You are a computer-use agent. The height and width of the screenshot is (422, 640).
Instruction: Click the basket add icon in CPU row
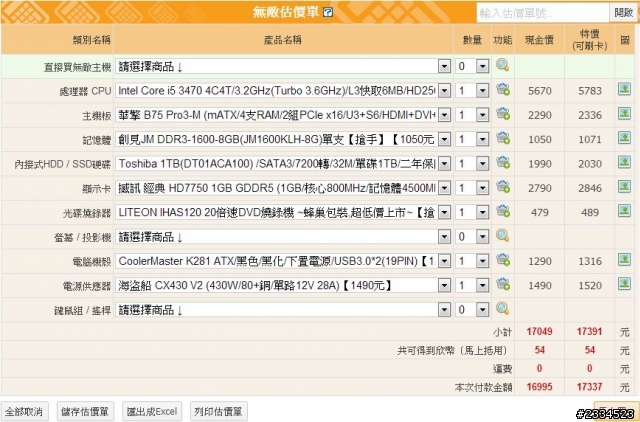tap(503, 89)
